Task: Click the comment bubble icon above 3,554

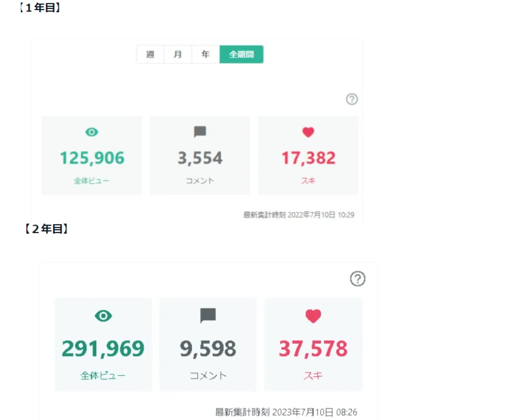Action: point(200,132)
